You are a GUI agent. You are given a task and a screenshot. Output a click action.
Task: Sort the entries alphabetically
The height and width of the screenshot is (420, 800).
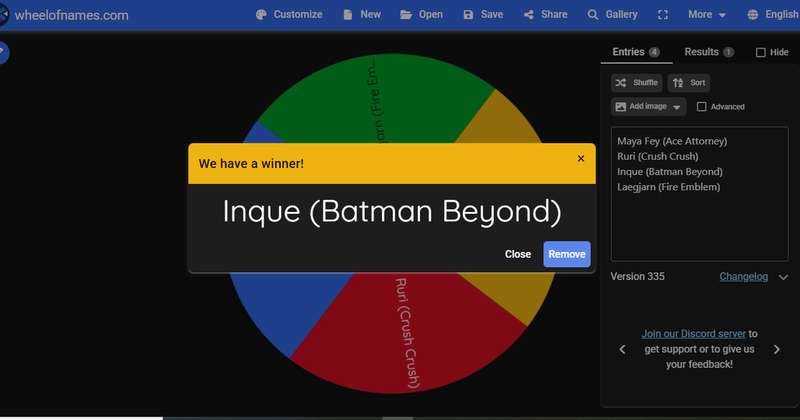coord(689,83)
